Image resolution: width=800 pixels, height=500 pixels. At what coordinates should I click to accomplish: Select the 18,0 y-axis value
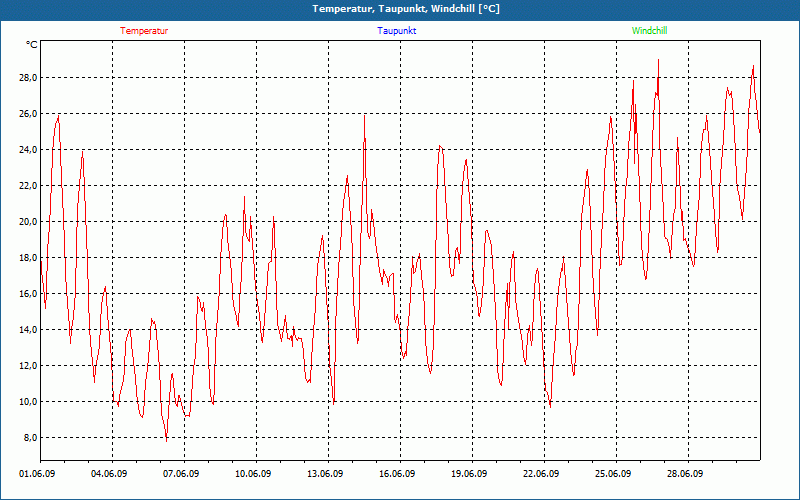click(28, 258)
